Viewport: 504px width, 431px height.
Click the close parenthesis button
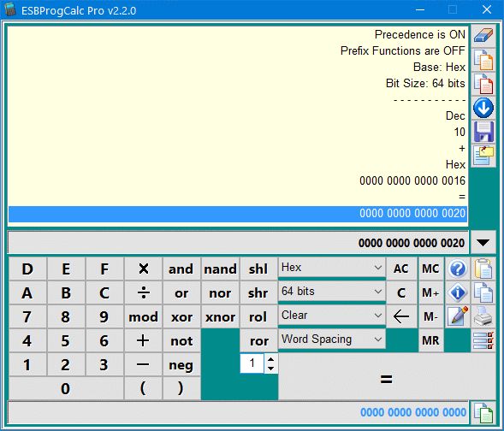181,388
